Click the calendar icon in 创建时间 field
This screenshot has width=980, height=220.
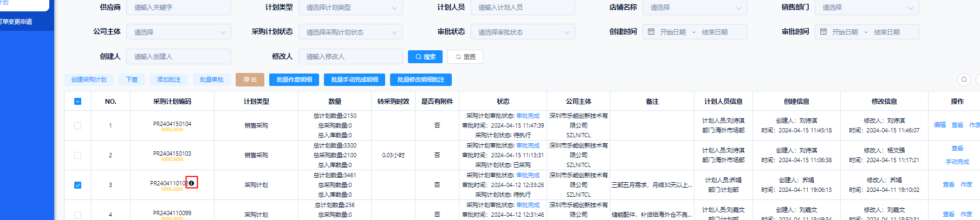pyautogui.click(x=652, y=32)
